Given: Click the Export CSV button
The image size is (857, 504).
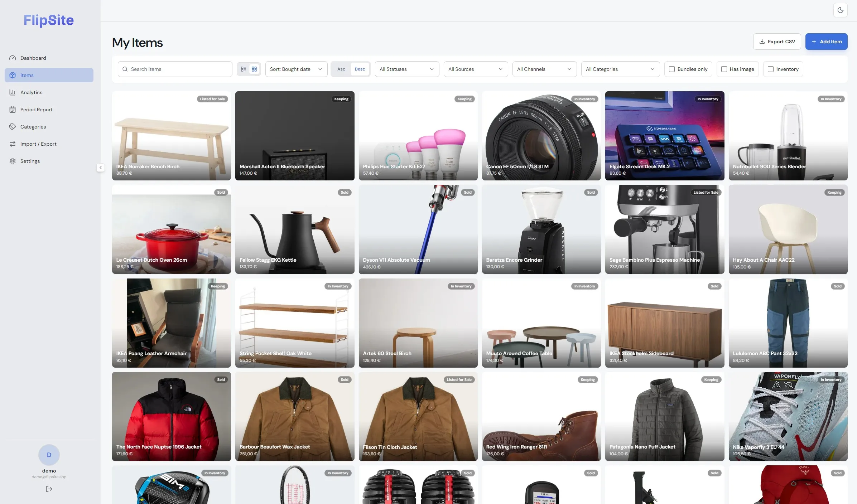Looking at the screenshot, I should click(777, 42).
